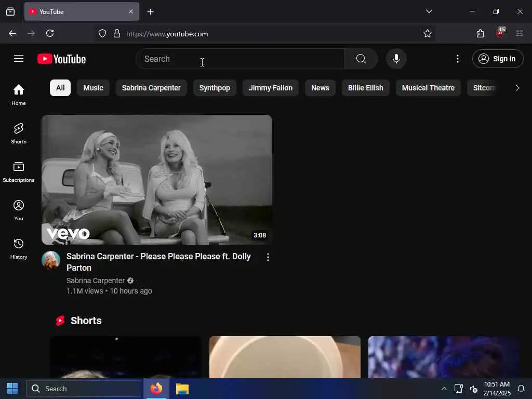This screenshot has width=532, height=399.
Task: Open the browser extensions puzzle icon
Action: coord(480,33)
